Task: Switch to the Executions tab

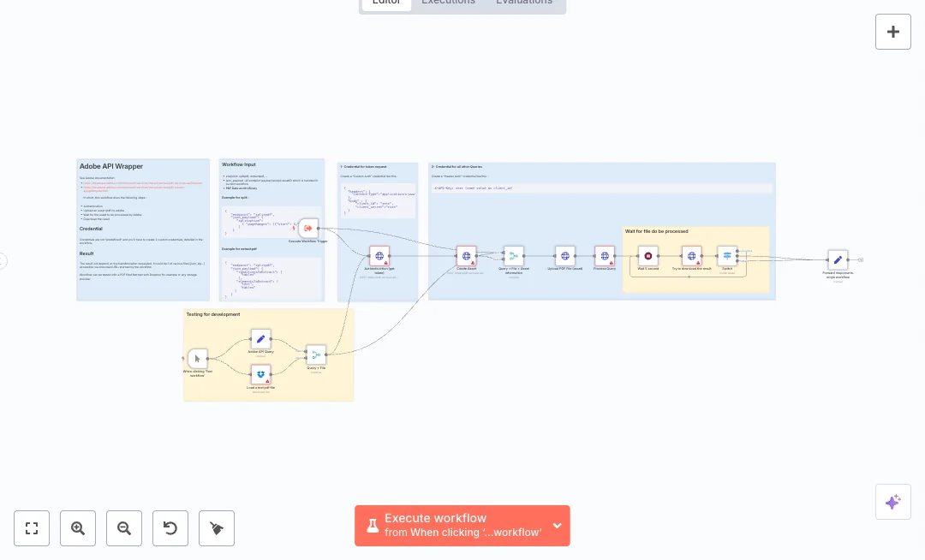Action: pyautogui.click(x=448, y=3)
